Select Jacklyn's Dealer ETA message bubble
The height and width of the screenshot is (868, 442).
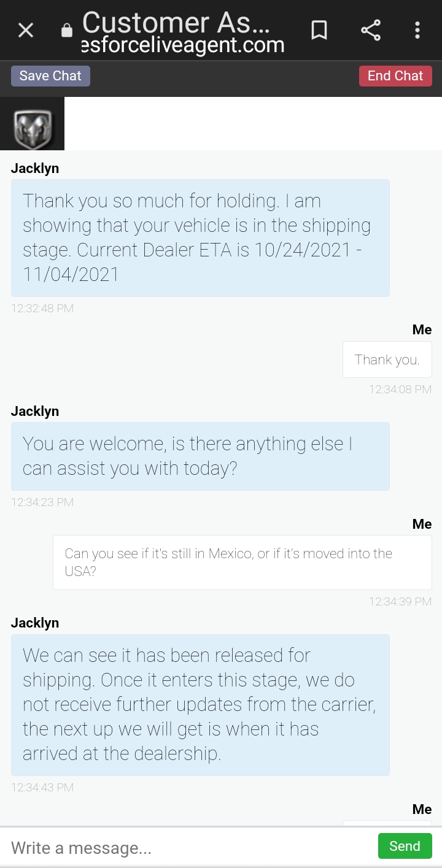click(x=200, y=237)
